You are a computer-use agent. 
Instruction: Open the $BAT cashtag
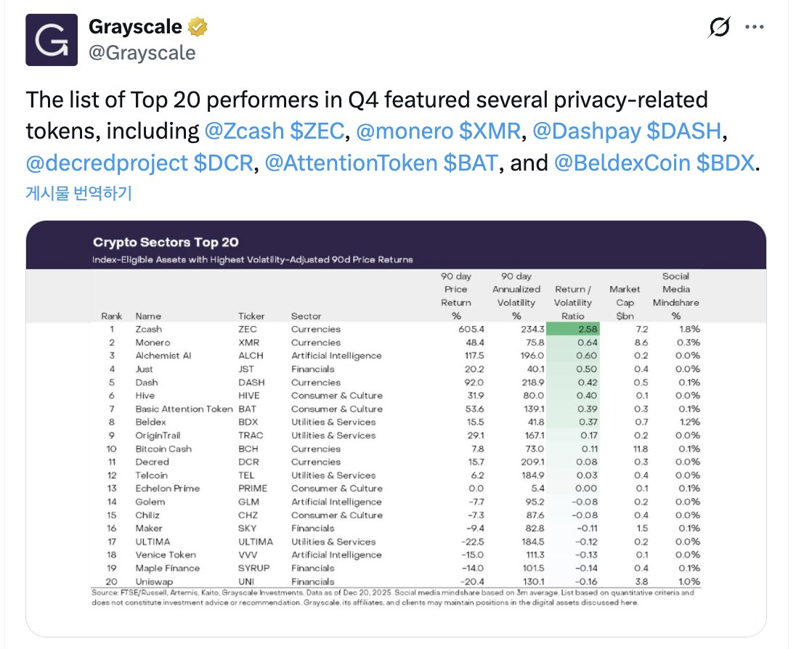470,163
